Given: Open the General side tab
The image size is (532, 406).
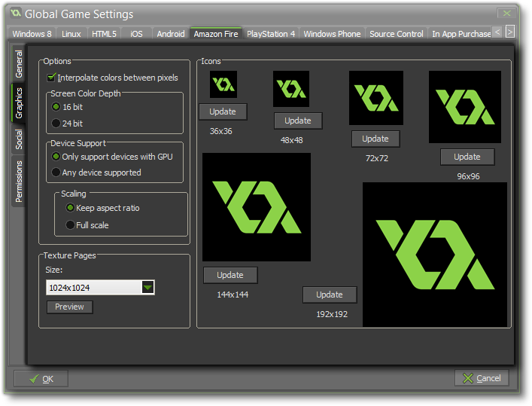Looking at the screenshot, I should point(19,64).
